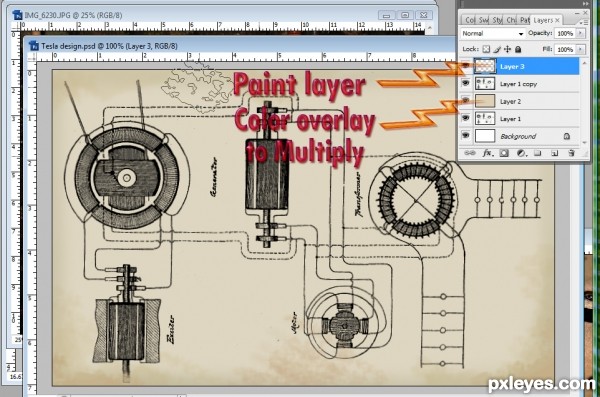Switch to the Channels tab
Screen dimensions: 600x397
coord(511,20)
